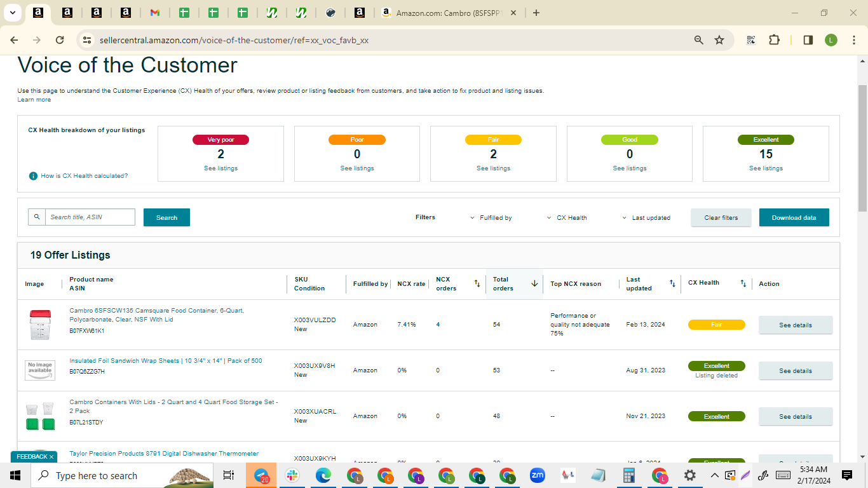Open a new browser tab

coord(536,13)
